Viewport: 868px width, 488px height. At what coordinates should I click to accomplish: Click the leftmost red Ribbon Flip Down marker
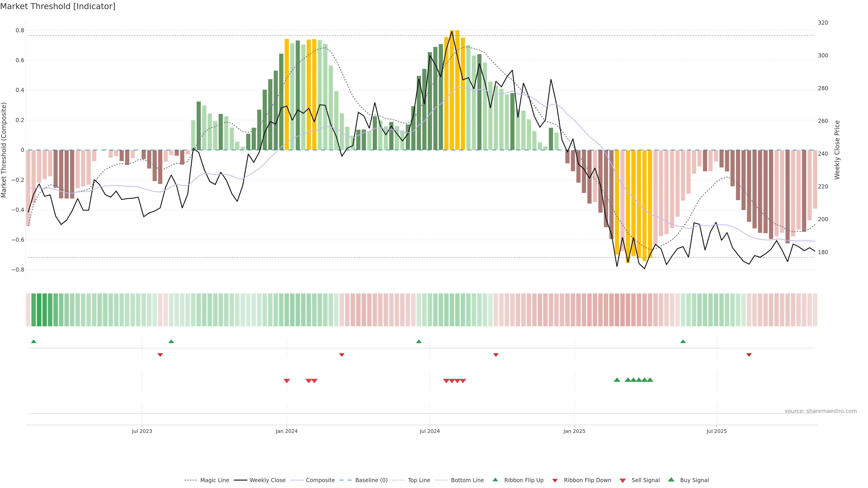(160, 355)
